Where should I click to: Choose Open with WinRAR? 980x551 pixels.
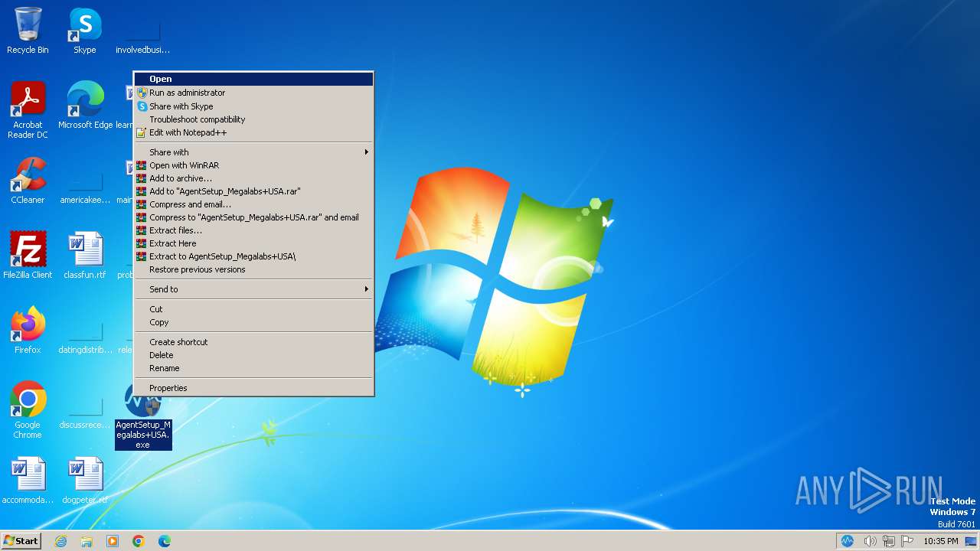pyautogui.click(x=253, y=165)
